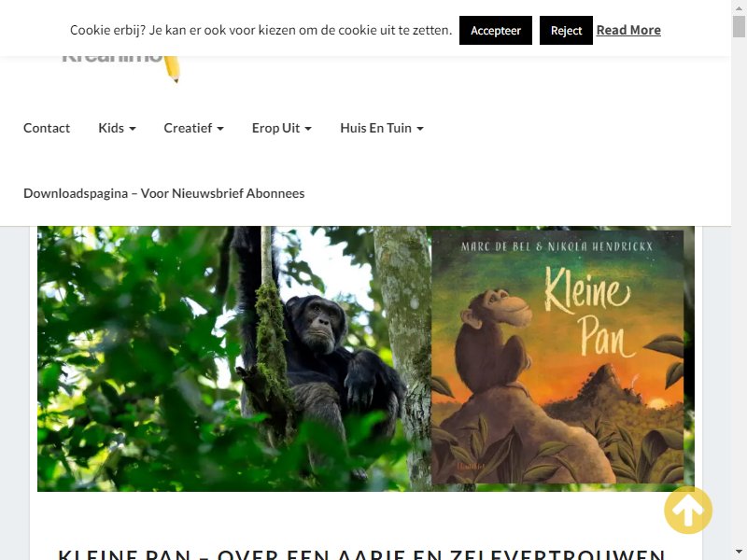
Task: Expand the Creatief dropdown caret
Action: [x=220, y=129]
